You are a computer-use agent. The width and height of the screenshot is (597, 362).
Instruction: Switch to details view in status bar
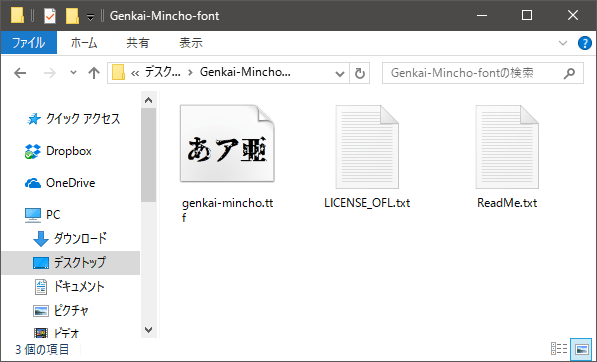(x=559, y=349)
